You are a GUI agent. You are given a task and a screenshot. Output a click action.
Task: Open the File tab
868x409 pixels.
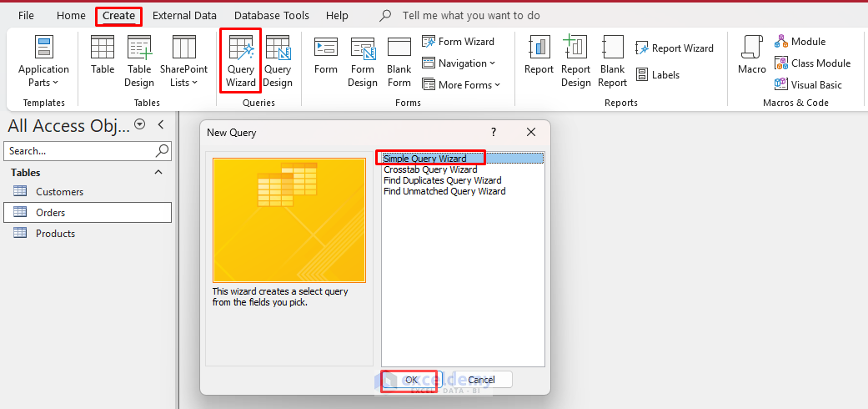pyautogui.click(x=26, y=16)
